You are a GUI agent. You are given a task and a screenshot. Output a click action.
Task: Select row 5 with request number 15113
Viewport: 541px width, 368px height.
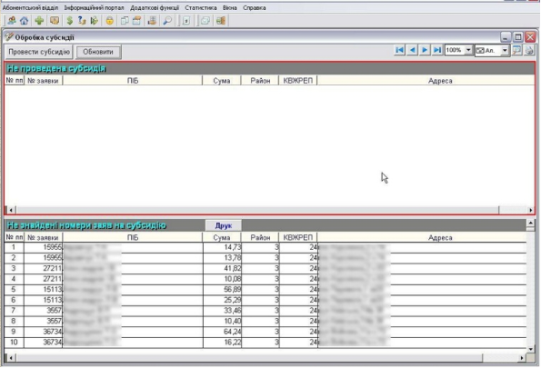265,289
